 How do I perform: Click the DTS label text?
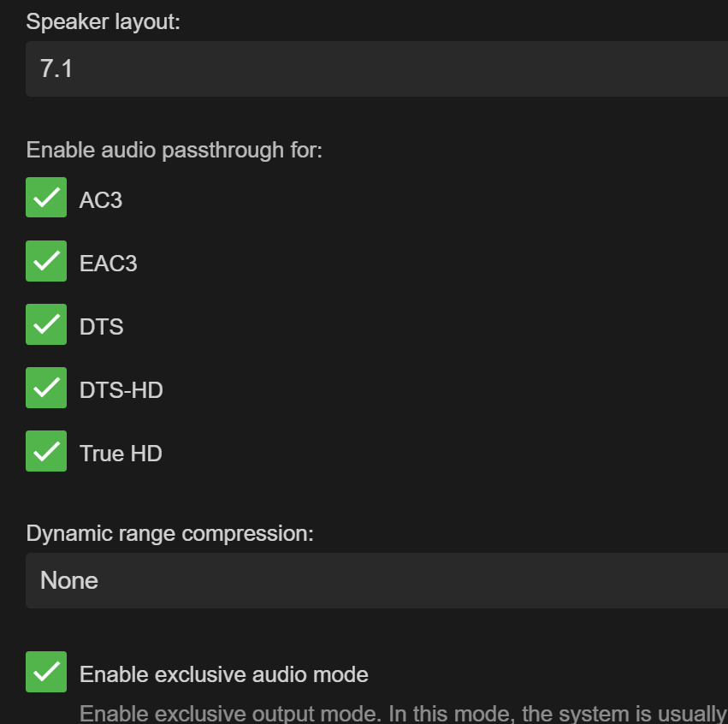tap(101, 327)
